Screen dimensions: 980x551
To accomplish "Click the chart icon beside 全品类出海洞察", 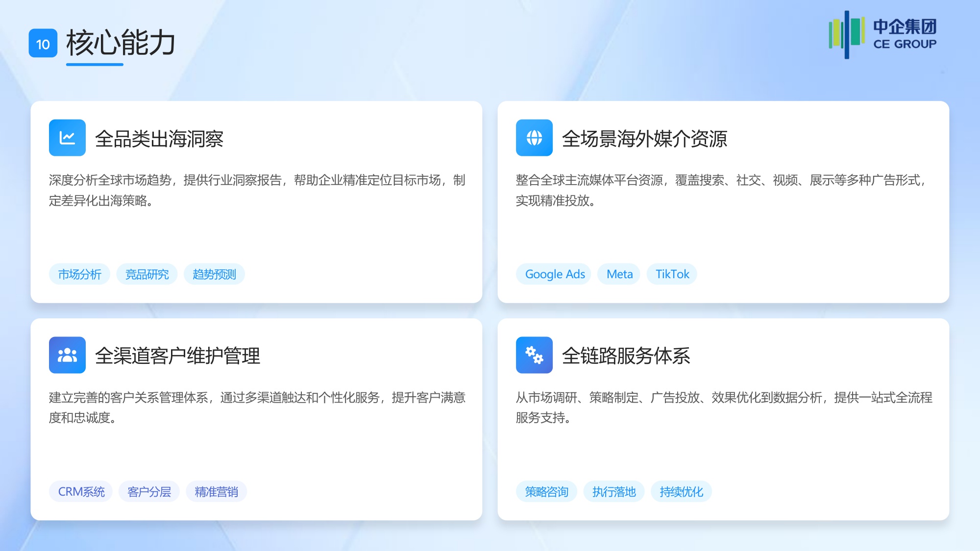I will pos(67,138).
